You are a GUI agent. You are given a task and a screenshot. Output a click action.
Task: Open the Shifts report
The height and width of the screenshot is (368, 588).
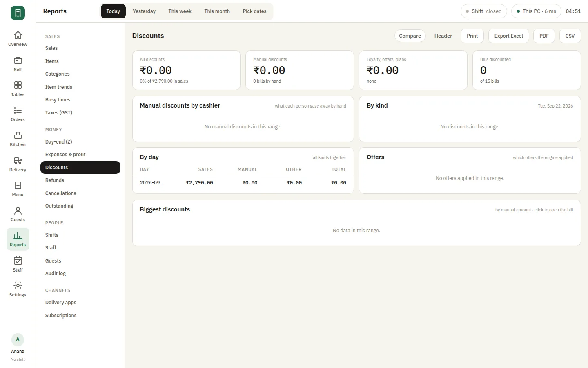pyautogui.click(x=80, y=235)
